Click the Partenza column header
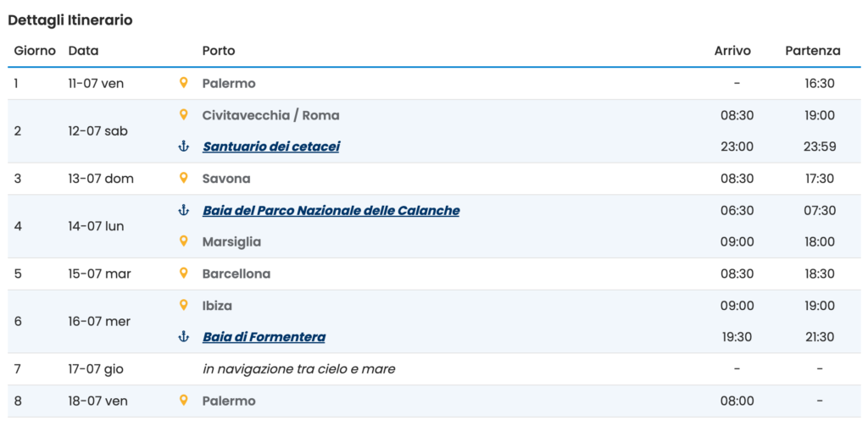This screenshot has height=426, width=868. [813, 51]
